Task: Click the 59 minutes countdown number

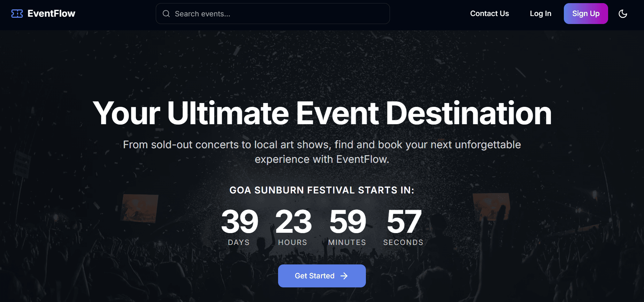Action: click(x=347, y=222)
